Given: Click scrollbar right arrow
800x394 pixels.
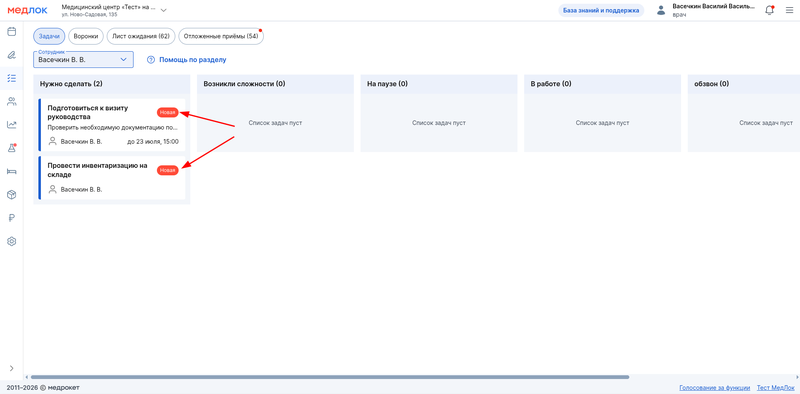Looking at the screenshot, I should tap(797, 377).
